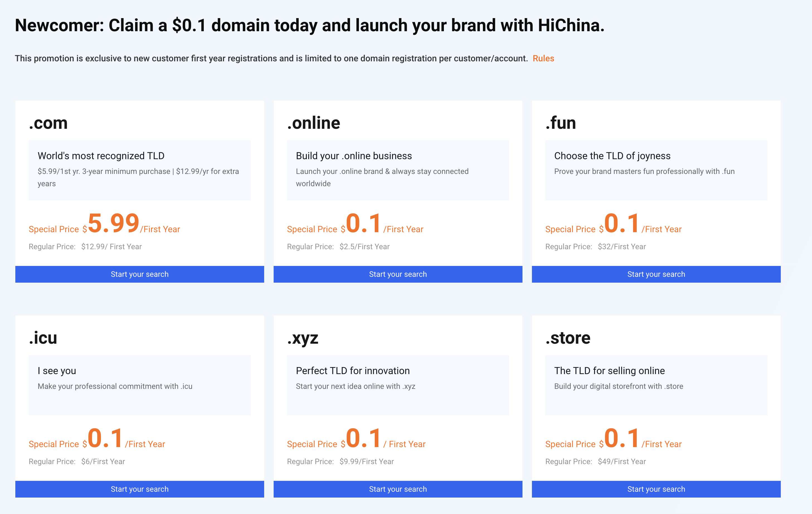
Task: Select the .online card title
Action: [x=313, y=123]
